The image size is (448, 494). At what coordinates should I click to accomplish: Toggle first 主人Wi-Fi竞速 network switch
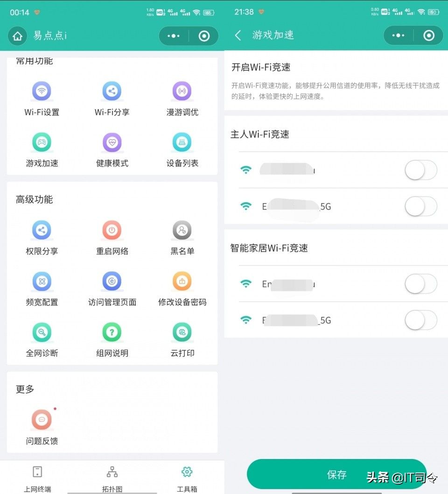click(421, 170)
